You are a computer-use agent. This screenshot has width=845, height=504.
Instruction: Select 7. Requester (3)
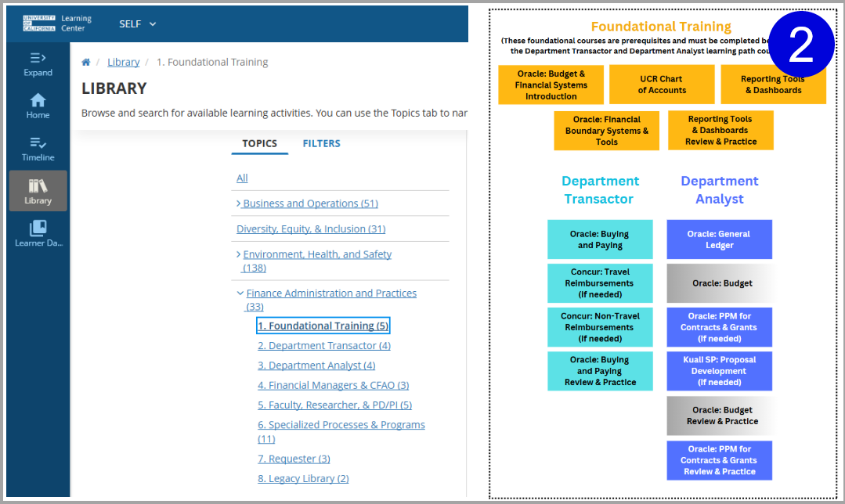[294, 459]
